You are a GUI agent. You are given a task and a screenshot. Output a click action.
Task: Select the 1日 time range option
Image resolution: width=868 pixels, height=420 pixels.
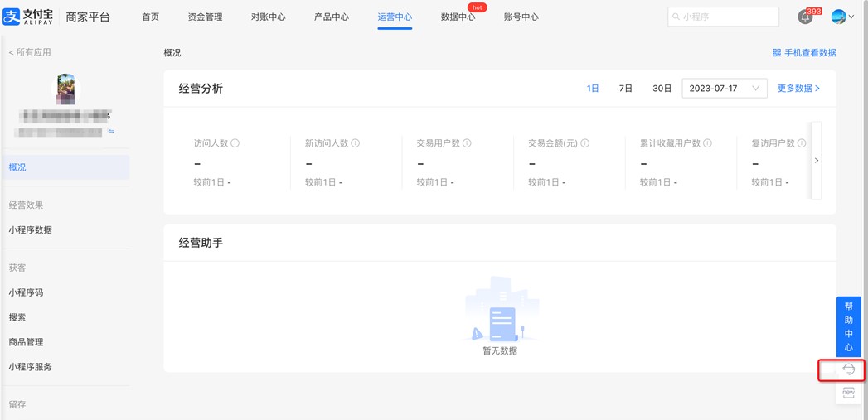593,89
